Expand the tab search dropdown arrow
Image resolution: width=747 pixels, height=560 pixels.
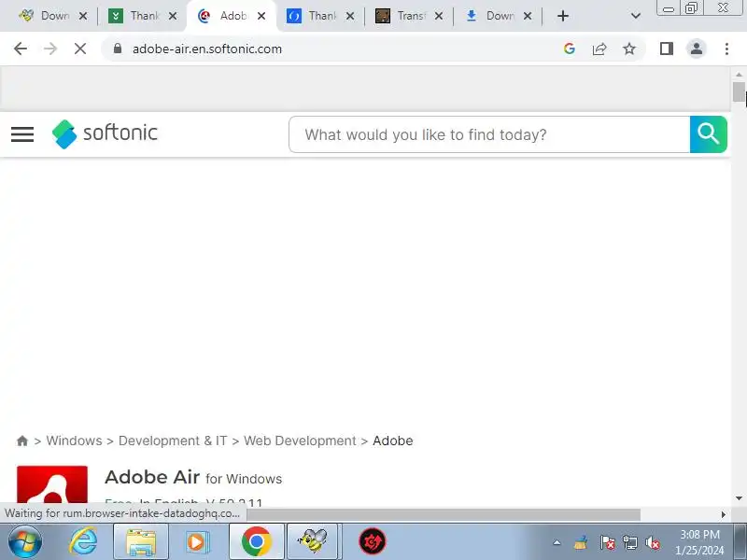pos(635,16)
